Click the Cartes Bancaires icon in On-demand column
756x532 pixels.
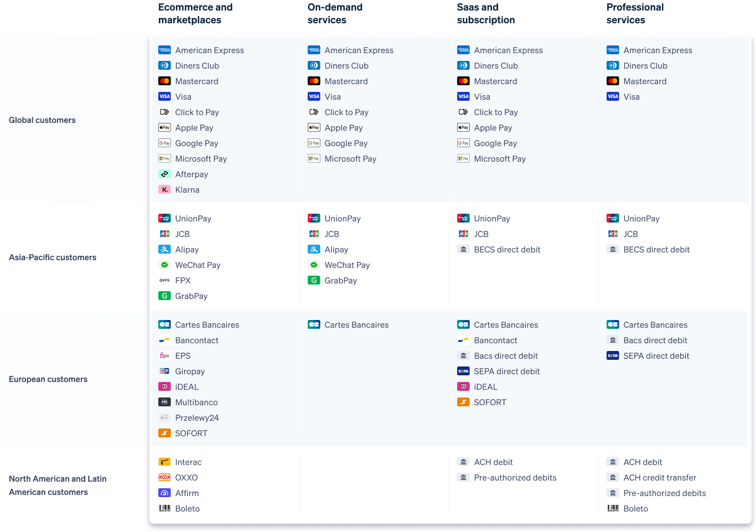314,324
